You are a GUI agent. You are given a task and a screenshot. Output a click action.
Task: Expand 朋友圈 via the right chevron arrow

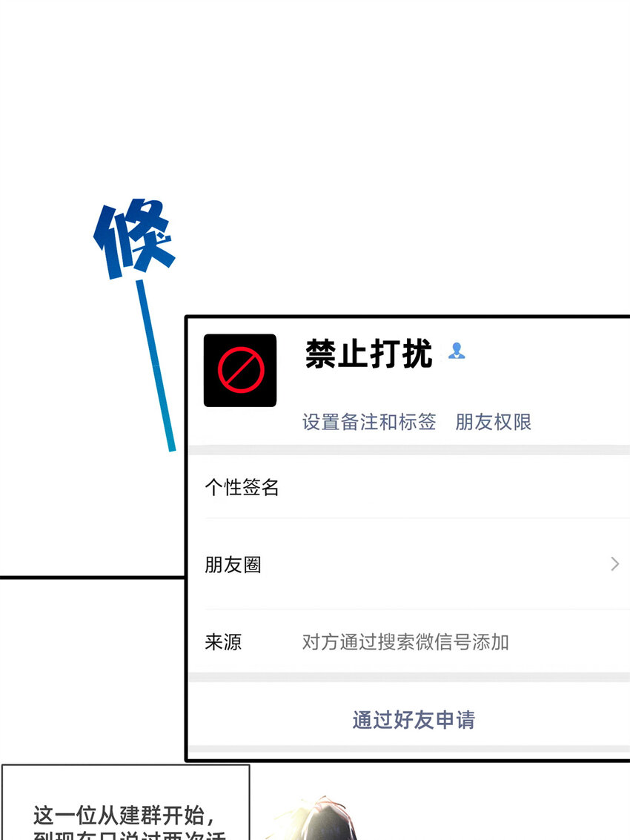point(614,563)
